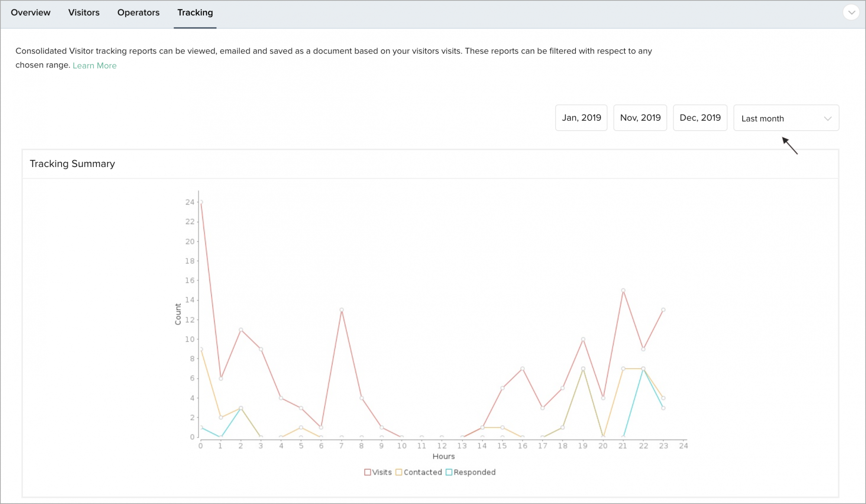Viewport: 866px width, 504px height.
Task: Click the Last month dropdown arrow
Action: coord(827,119)
